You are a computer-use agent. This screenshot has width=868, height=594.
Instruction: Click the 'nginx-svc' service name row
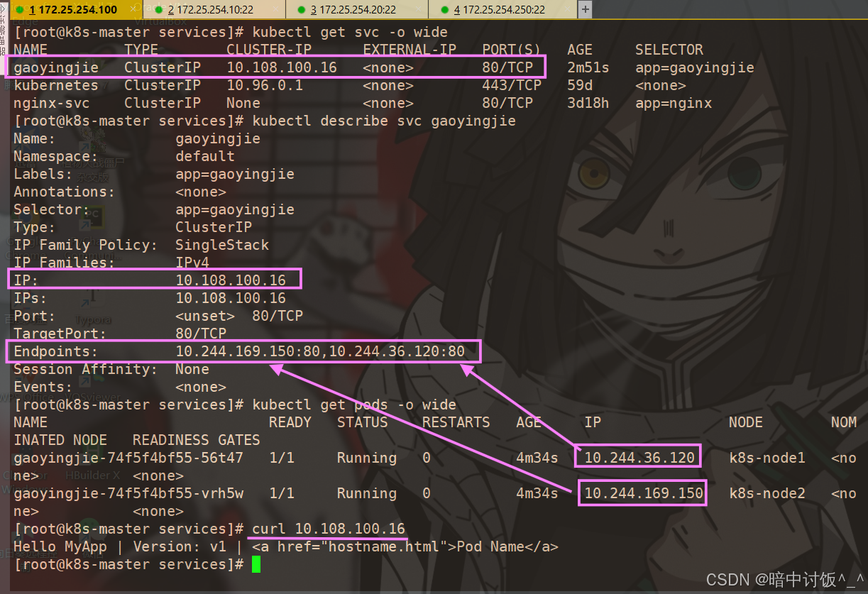coord(52,103)
